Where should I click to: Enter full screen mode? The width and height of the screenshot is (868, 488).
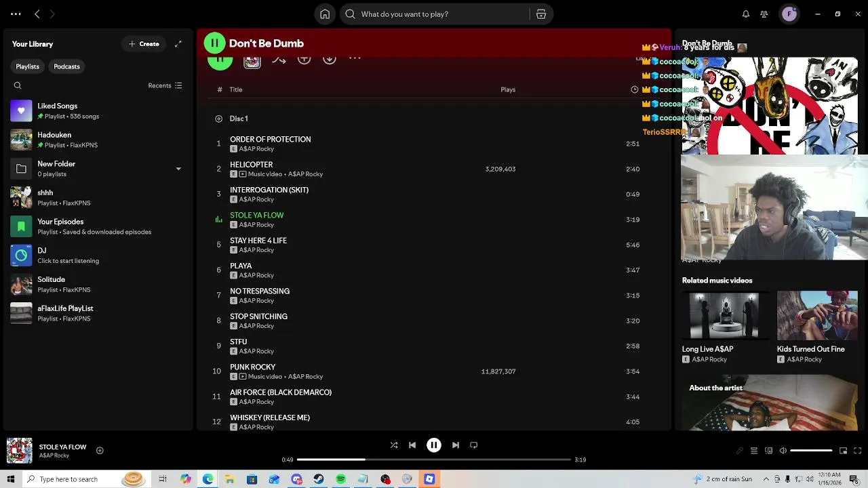pyautogui.click(x=858, y=451)
